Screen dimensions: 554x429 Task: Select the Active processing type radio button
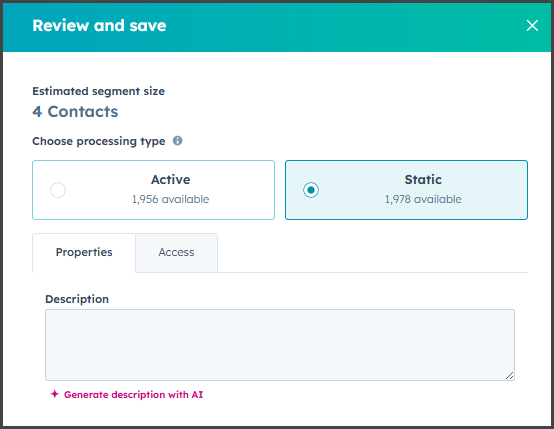[x=58, y=190]
